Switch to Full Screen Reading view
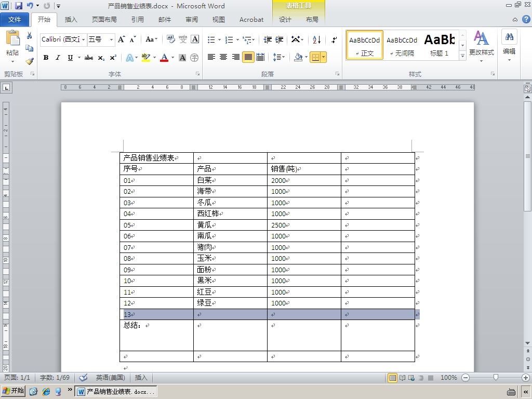 click(x=402, y=378)
